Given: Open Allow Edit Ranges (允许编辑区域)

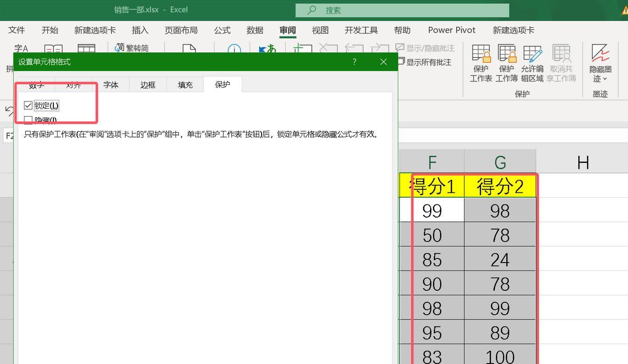Looking at the screenshot, I should pos(532,63).
